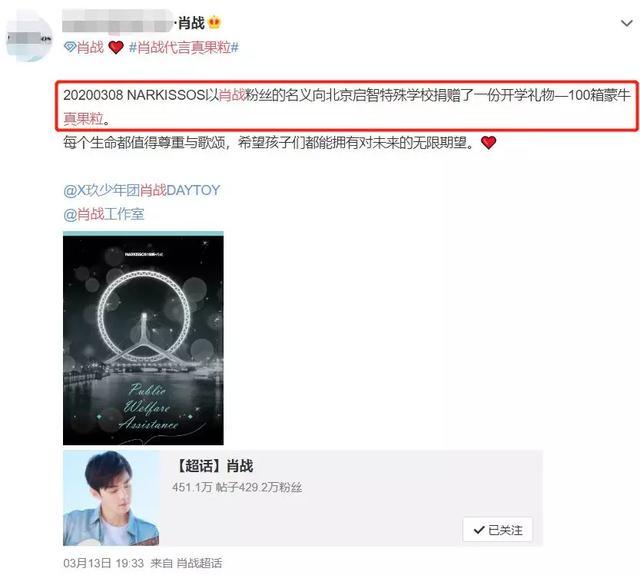
Task: Click the blurred username of the poster
Action: coord(118,20)
